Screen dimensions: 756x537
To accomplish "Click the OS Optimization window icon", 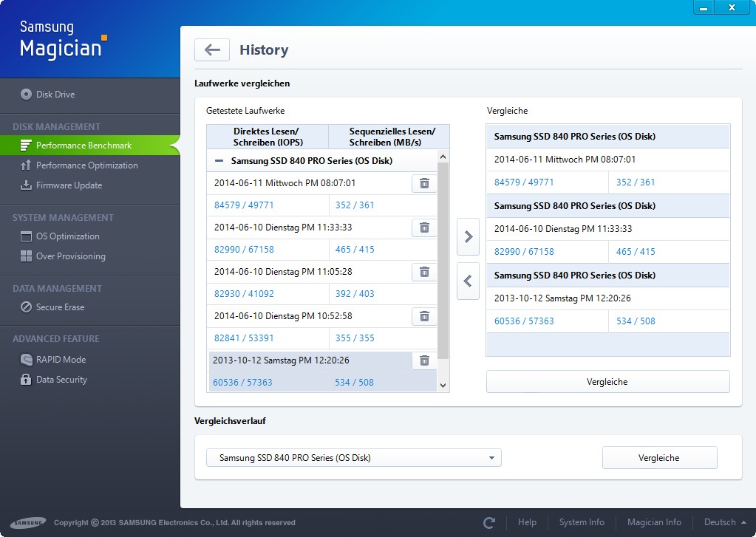I will click(x=26, y=236).
